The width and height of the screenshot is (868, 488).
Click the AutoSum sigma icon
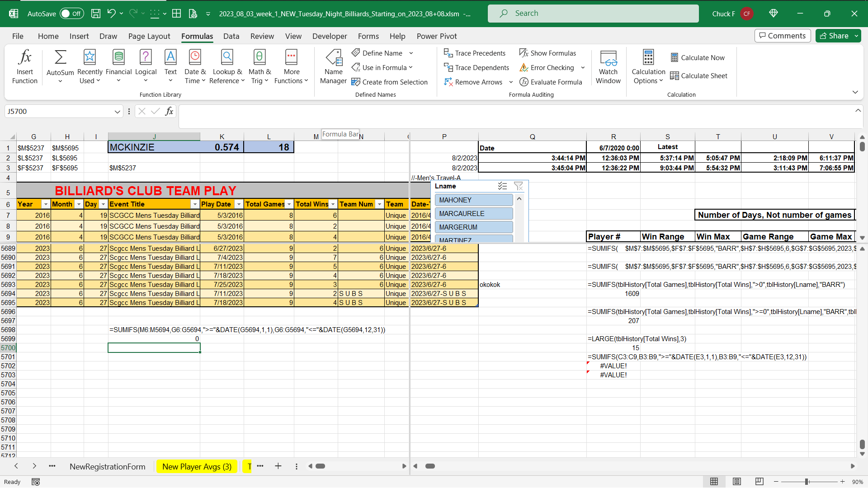pyautogui.click(x=60, y=57)
